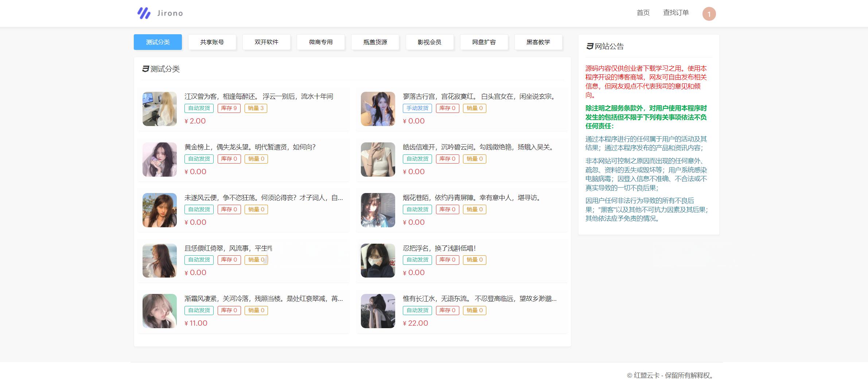Click 销量 0 tag on 忍把浮名 item

pos(475,260)
